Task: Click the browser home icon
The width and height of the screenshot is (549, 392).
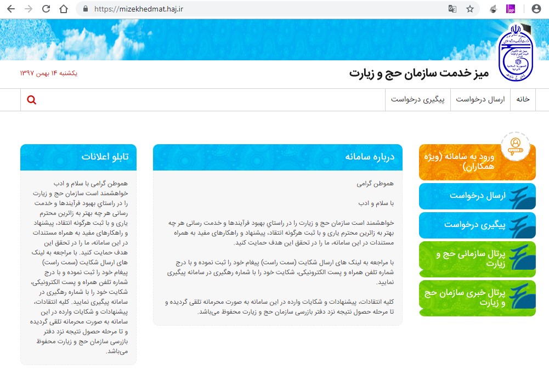Action: click(x=64, y=9)
